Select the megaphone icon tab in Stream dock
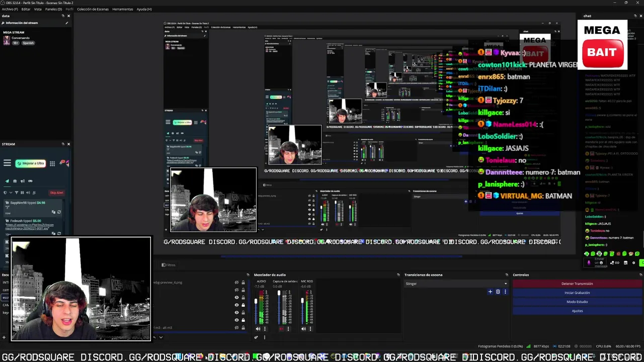The width and height of the screenshot is (644, 362). coord(23,181)
